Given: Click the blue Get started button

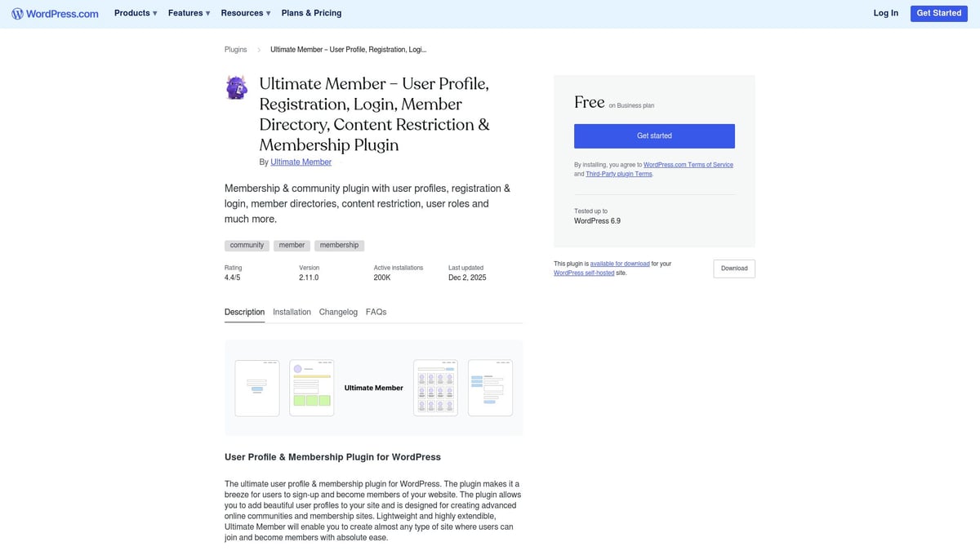Looking at the screenshot, I should point(653,136).
